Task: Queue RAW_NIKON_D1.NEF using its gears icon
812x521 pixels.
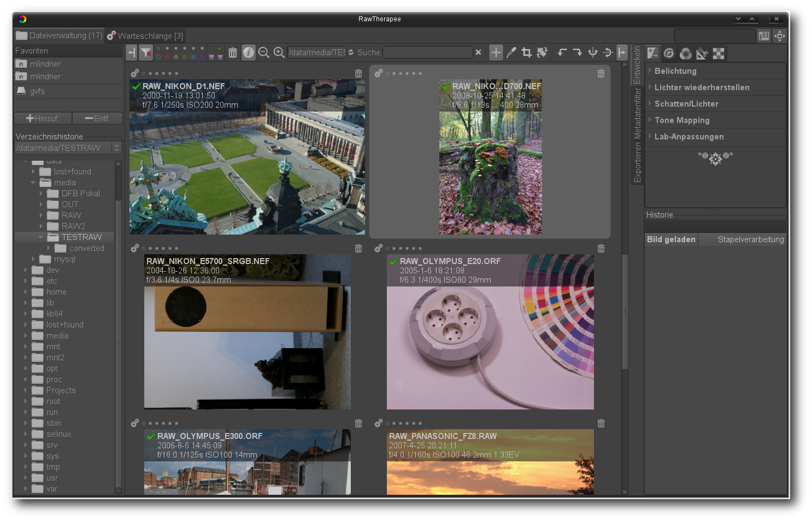Action: (134, 73)
